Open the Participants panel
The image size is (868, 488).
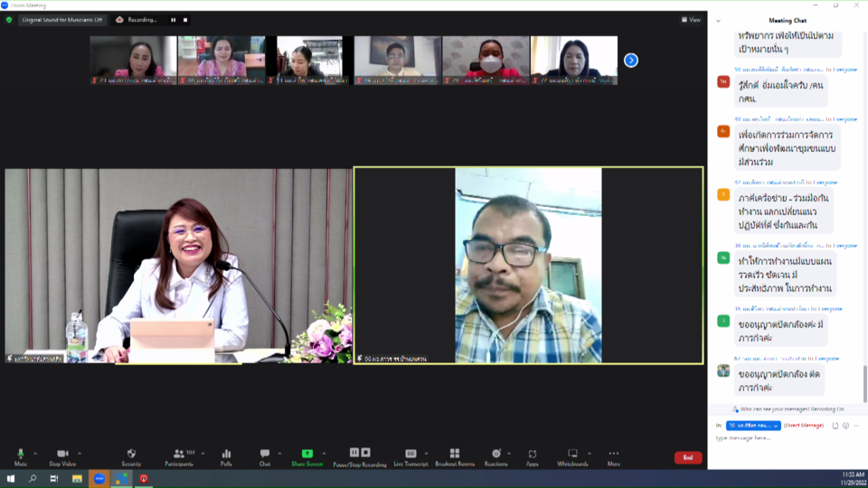click(180, 457)
